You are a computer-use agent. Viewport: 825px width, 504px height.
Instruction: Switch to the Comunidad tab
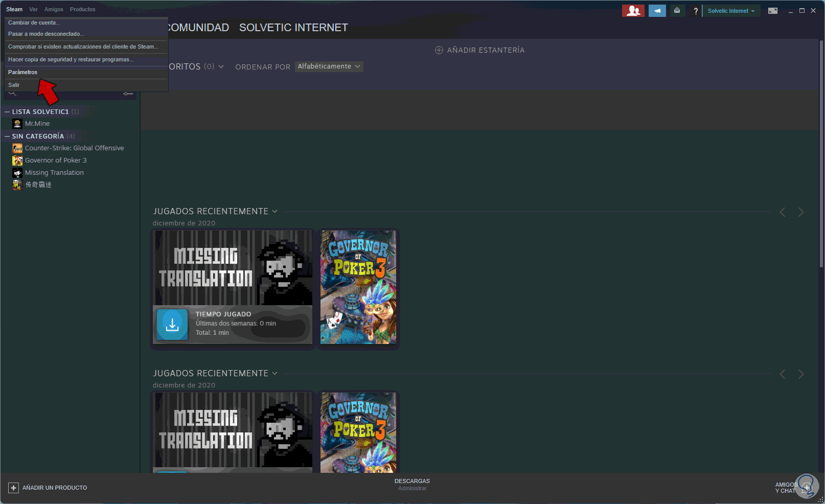199,28
